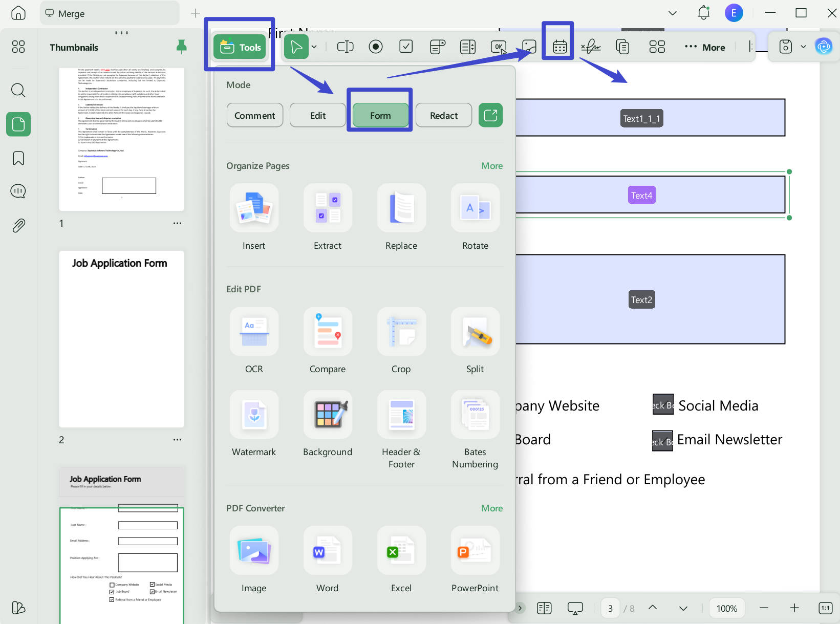Open the Rotate pages tool
Screen dimensions: 840x624
click(475, 217)
